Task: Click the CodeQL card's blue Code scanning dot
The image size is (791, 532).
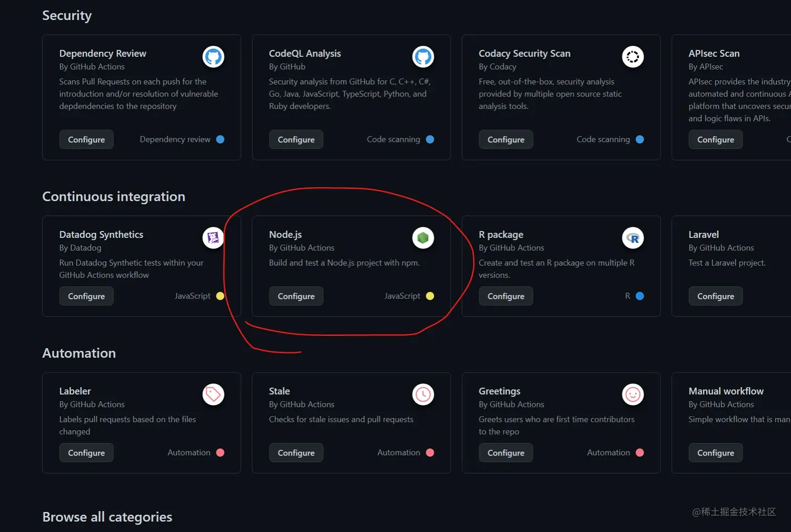Action: 430,139
